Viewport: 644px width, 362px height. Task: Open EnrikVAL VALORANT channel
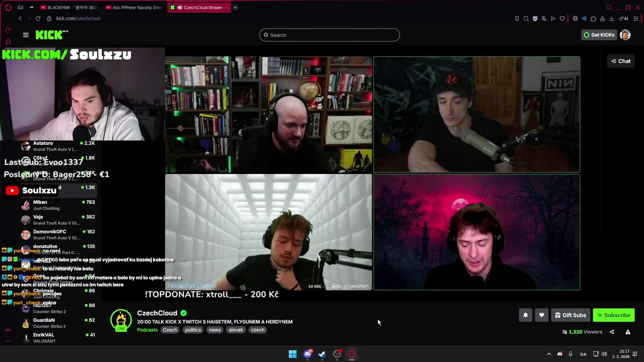(x=58, y=338)
